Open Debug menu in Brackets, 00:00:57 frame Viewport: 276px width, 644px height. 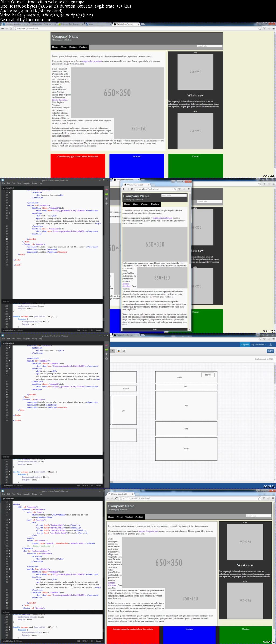point(34,183)
